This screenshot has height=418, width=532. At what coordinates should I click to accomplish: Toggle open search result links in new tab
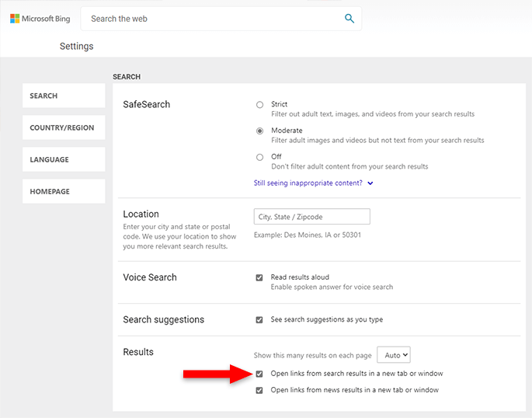coord(259,374)
